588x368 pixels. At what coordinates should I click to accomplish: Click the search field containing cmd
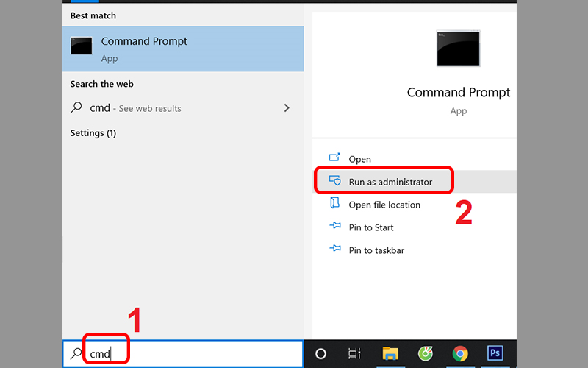(191, 354)
